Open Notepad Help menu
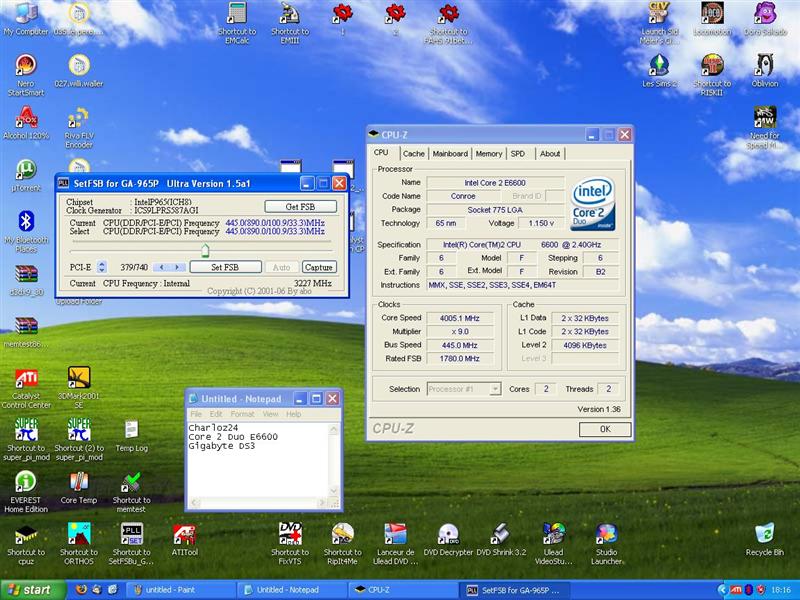800x600 pixels. (x=293, y=414)
